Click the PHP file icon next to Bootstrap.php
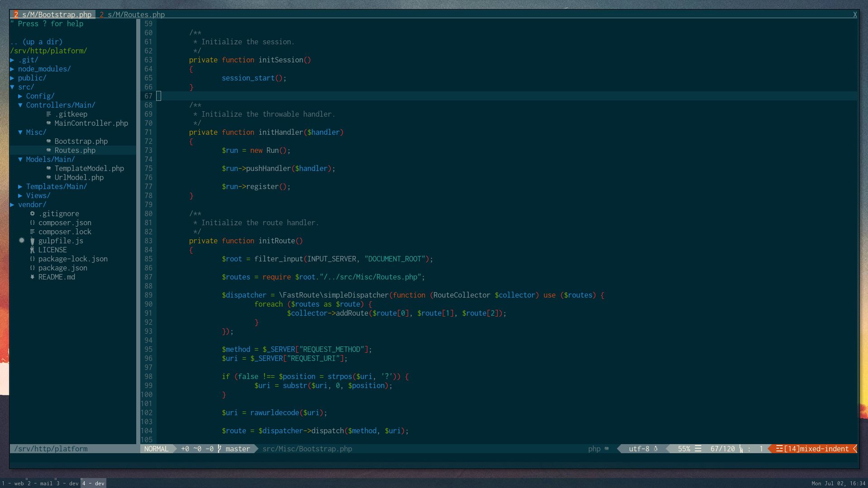 (48, 141)
